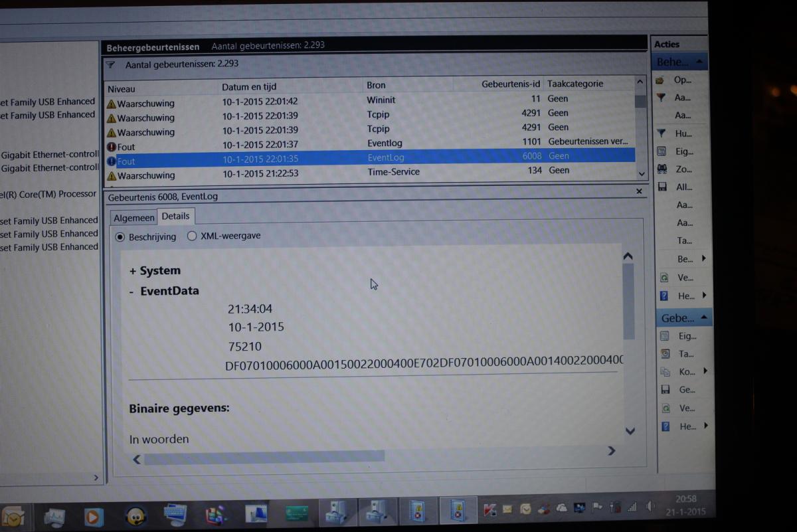Open He... help submenu in lower Gebeurtenis section
This screenshot has height=532, width=797.
click(705, 426)
